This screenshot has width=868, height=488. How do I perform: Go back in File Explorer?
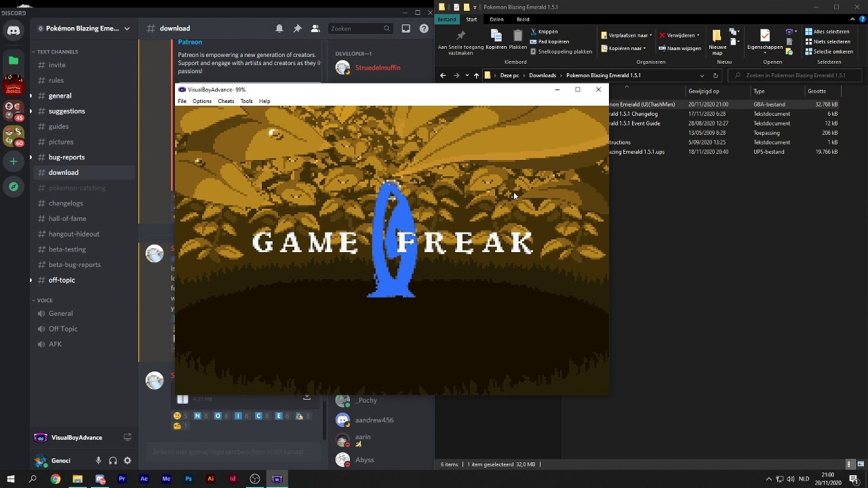443,75
